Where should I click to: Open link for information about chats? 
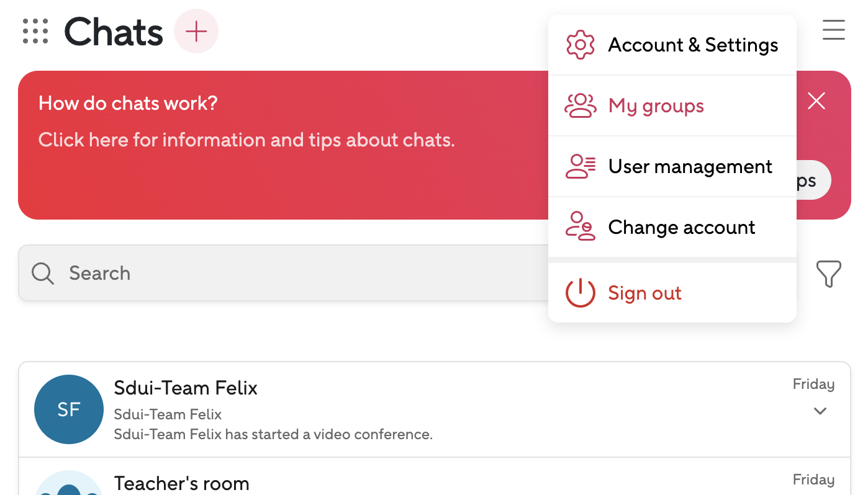(246, 140)
